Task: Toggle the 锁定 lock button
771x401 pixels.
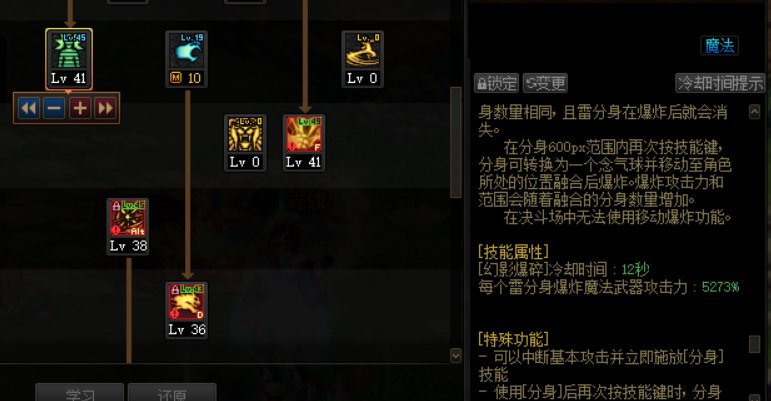Action: pos(497,83)
